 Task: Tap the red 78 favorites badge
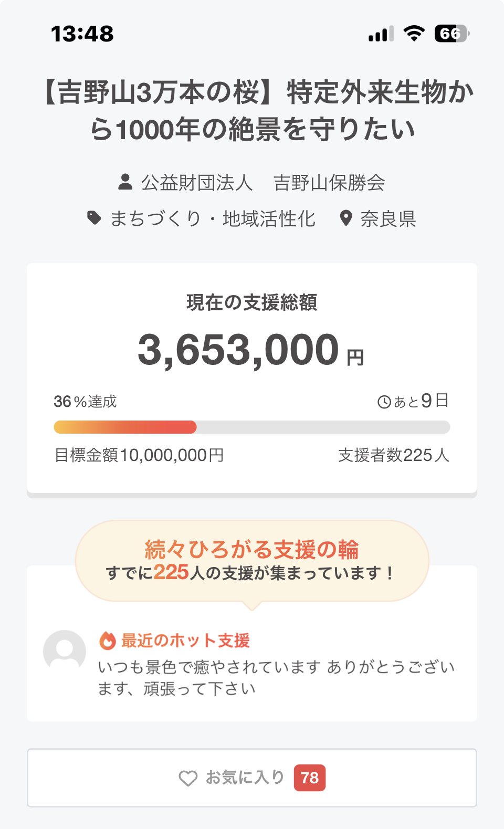click(310, 778)
